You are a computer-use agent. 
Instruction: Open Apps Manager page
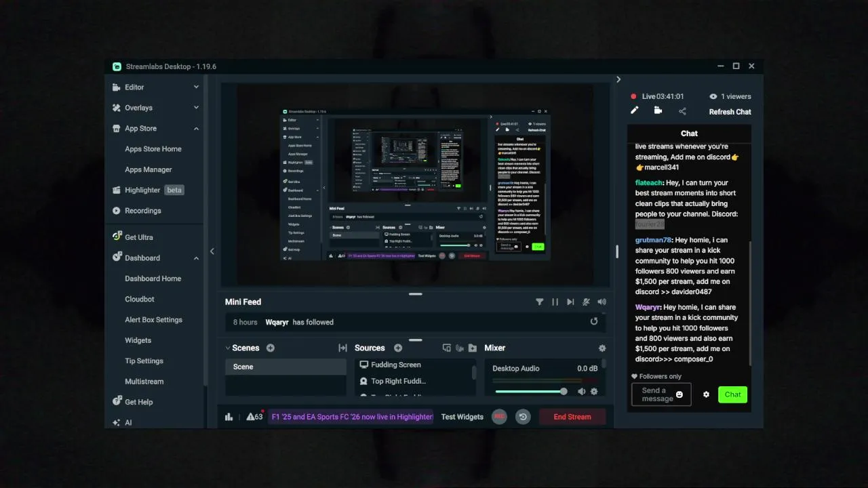149,169
